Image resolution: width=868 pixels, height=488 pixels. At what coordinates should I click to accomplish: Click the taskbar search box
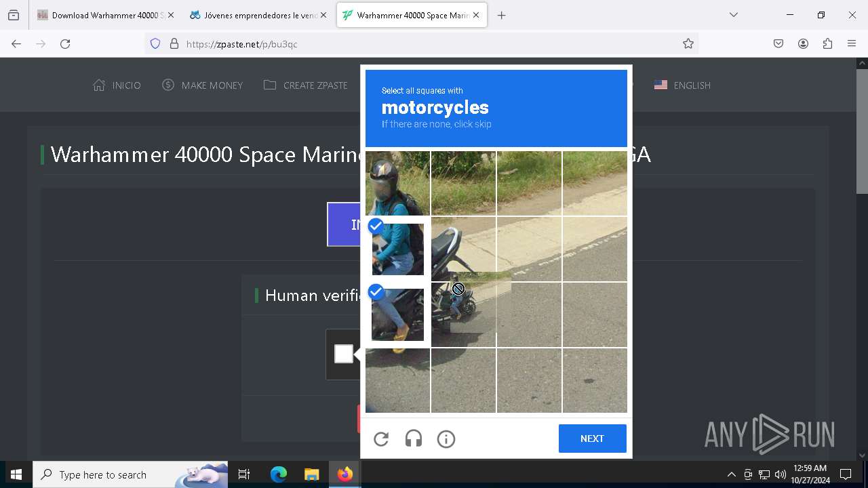[130, 474]
